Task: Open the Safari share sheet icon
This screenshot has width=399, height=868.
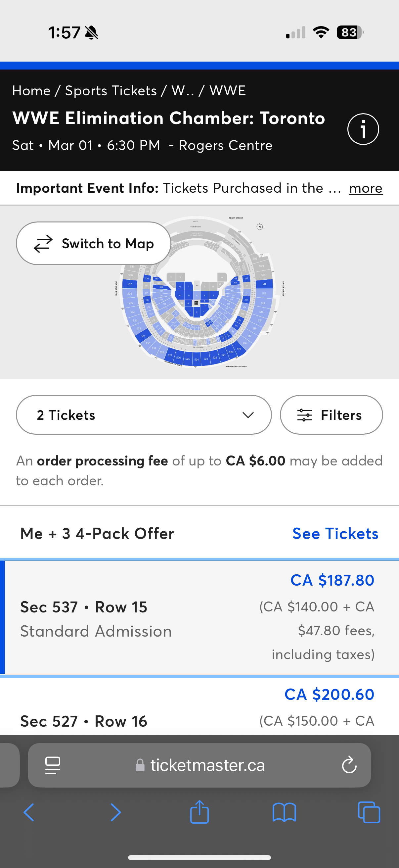Action: pyautogui.click(x=199, y=812)
